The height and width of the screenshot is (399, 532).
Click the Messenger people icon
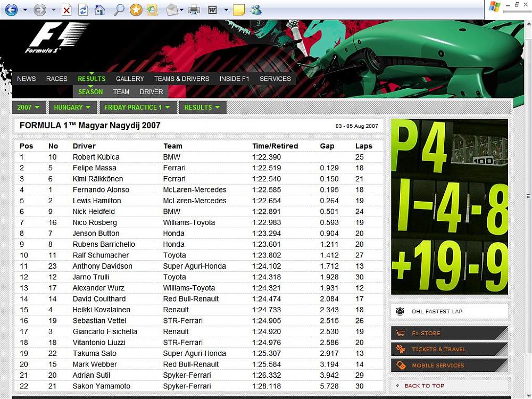[256, 10]
